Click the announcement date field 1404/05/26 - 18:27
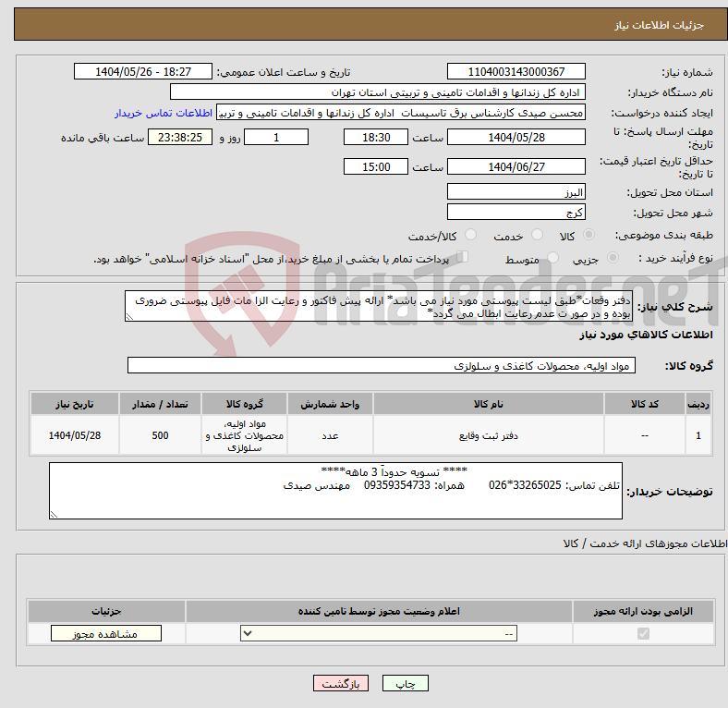 click(x=143, y=71)
